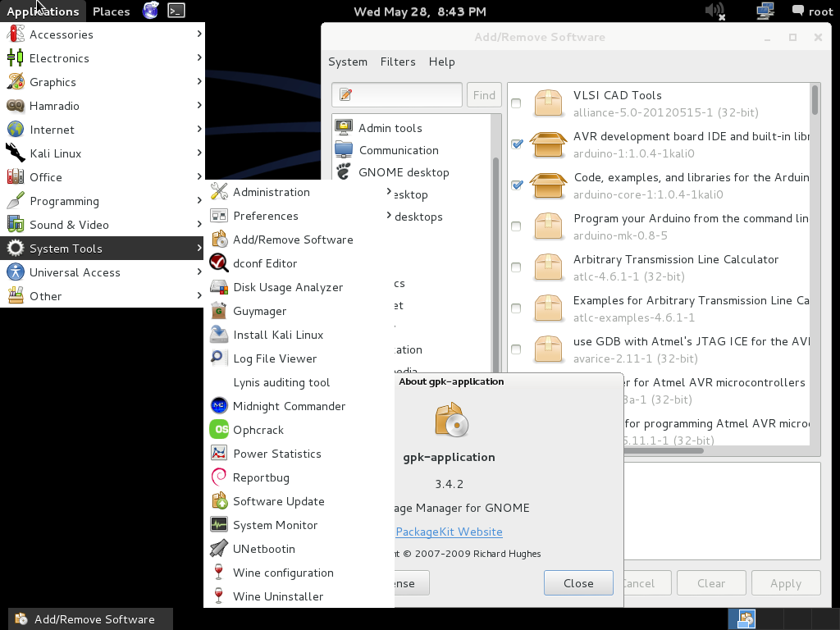Screen dimensions: 840x630
Task: Open the Graphics submenu
Action: (x=103, y=82)
